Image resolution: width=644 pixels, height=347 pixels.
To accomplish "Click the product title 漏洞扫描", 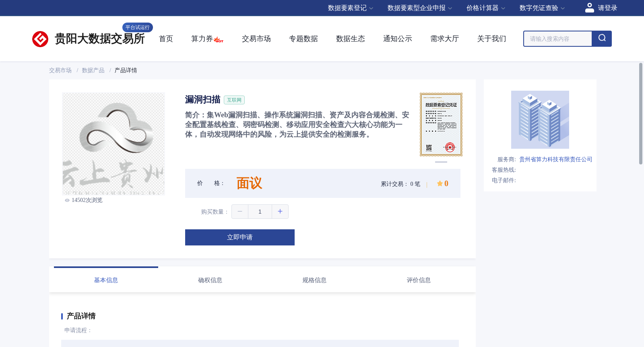I will point(203,100).
